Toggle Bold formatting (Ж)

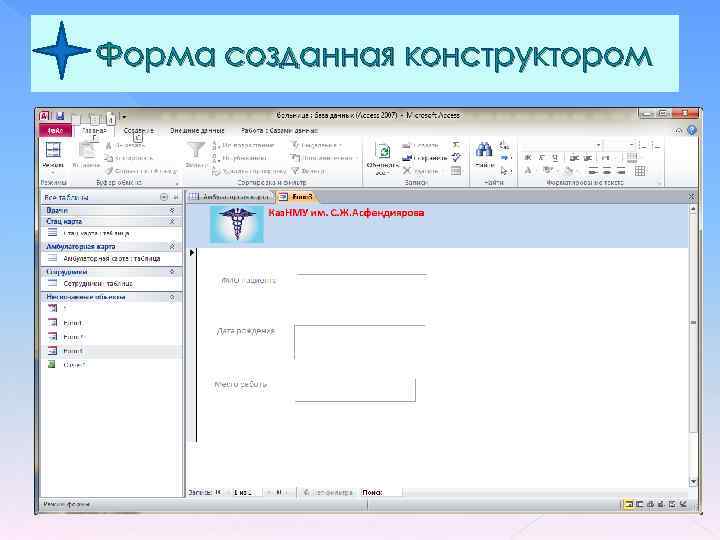point(528,158)
